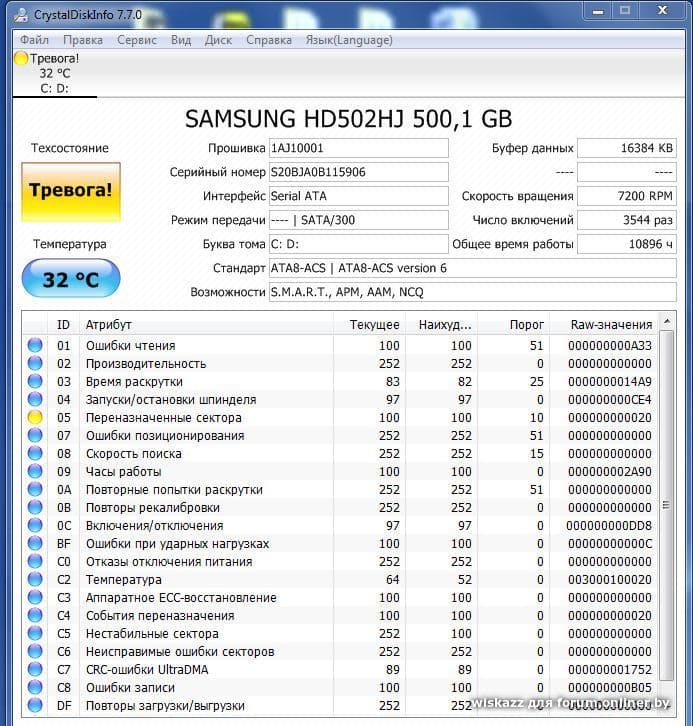
Task: Click the Режим передачи field SATA/300
Action: coord(359,220)
